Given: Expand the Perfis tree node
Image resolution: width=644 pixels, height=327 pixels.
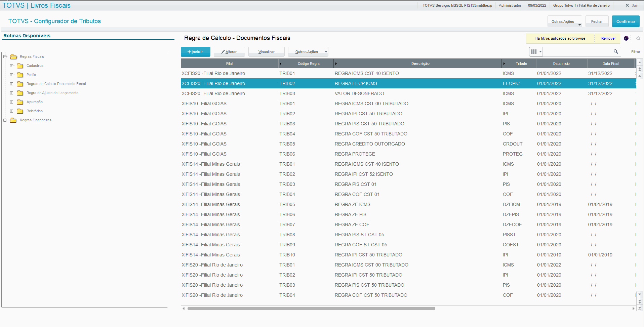Looking at the screenshot, I should click(12, 75).
